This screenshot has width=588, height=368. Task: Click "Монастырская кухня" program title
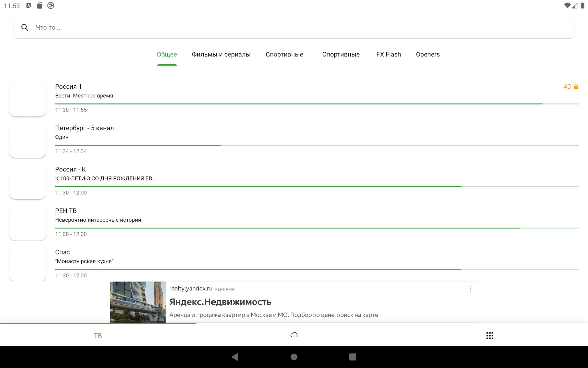(84, 261)
